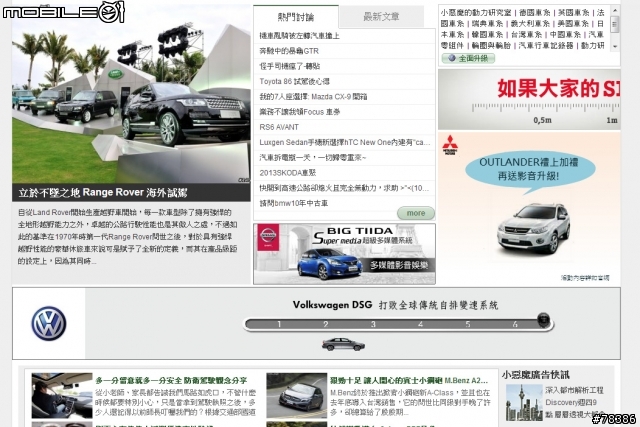Click the Volkswagen logo in the DSG banner
Image resolution: width=640 pixels, height=427 pixels.
click(49, 323)
